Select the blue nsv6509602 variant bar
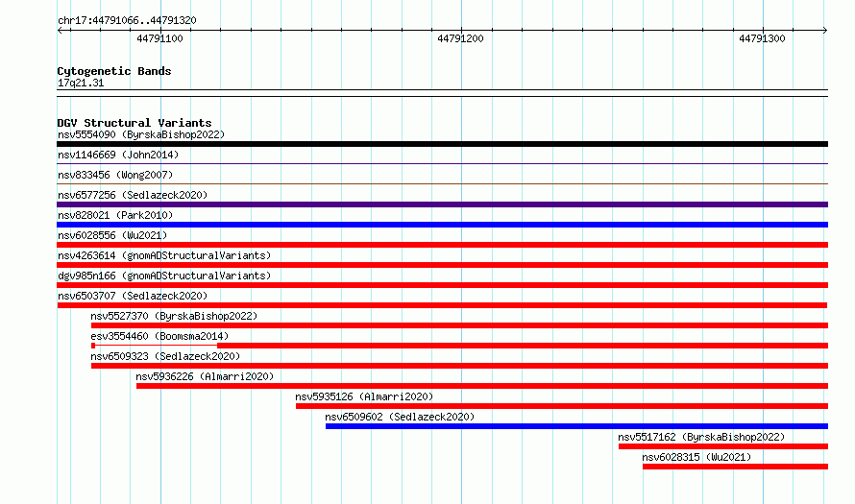This screenshot has height=504, width=855. click(x=577, y=426)
